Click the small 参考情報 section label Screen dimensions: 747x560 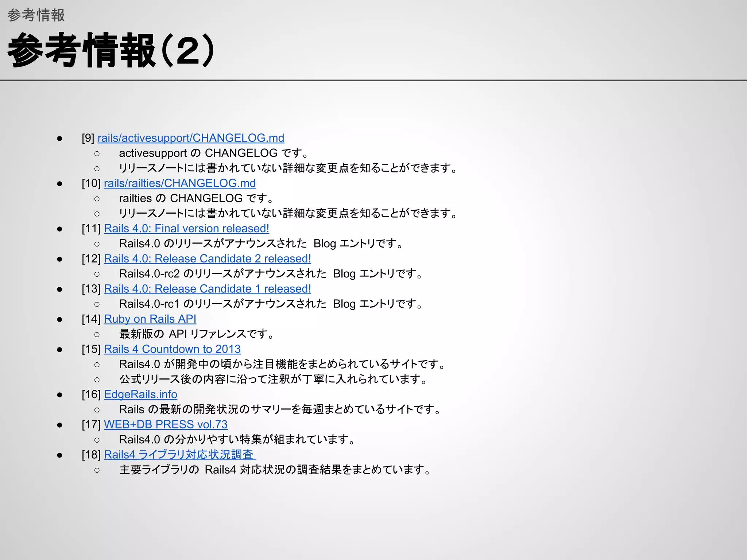(36, 15)
